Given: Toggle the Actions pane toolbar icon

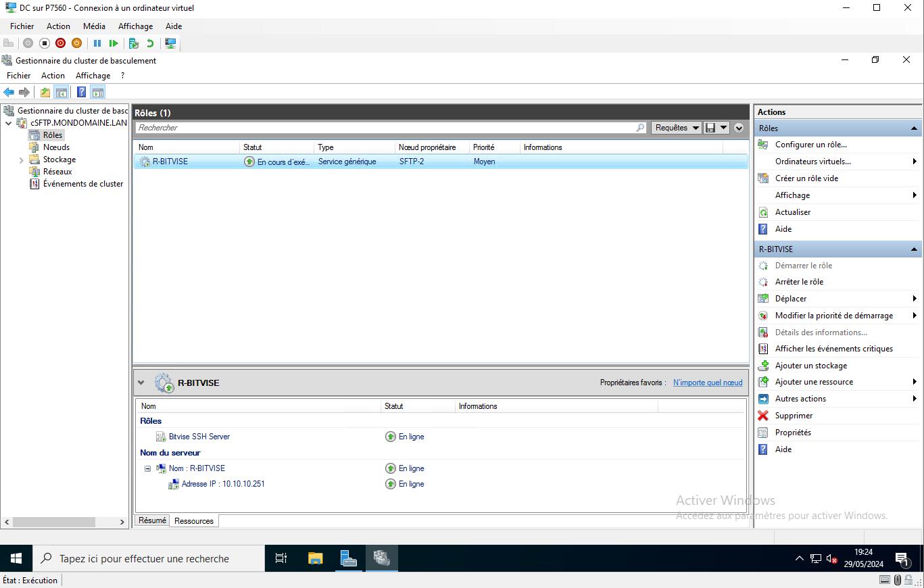Looking at the screenshot, I should point(97,93).
